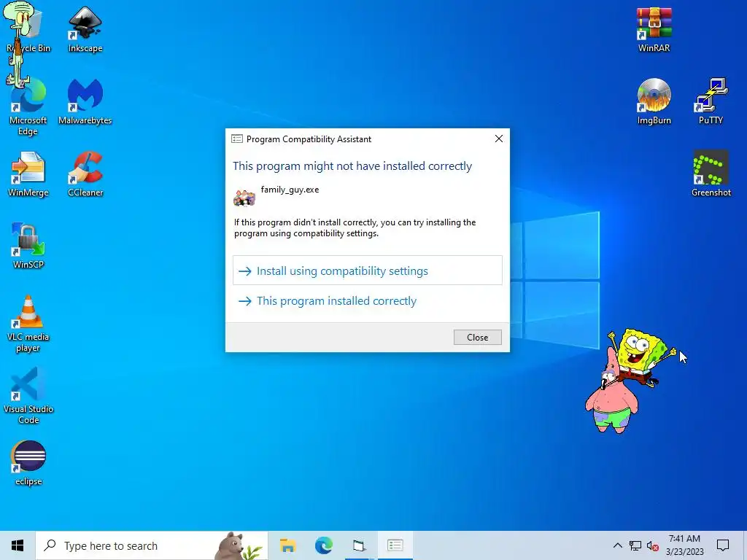
Task: Launch Microsoft Edge from the taskbar
Action: pyautogui.click(x=324, y=545)
